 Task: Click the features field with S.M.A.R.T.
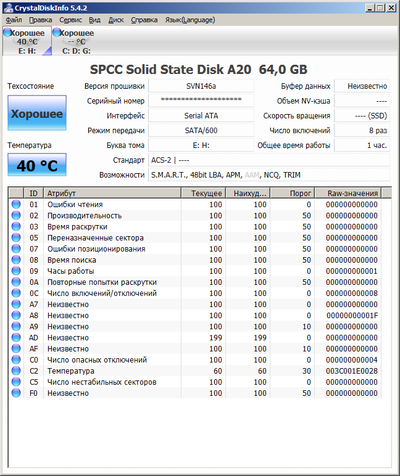point(269,175)
